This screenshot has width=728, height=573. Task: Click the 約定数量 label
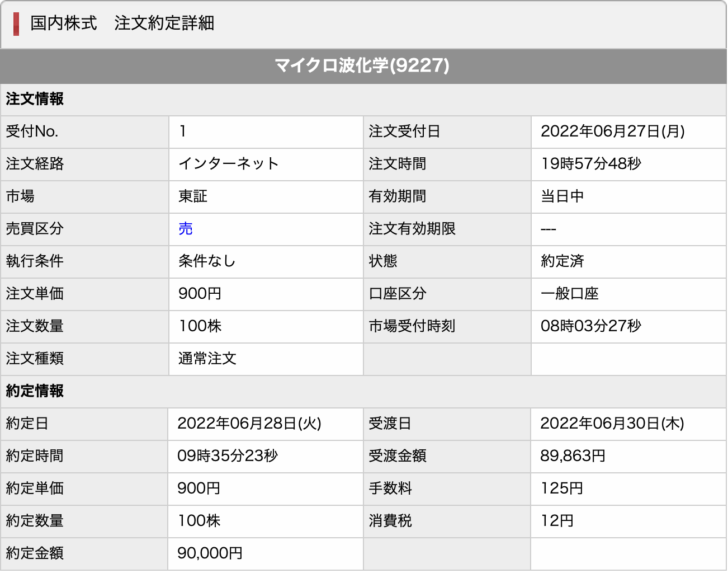(x=35, y=521)
